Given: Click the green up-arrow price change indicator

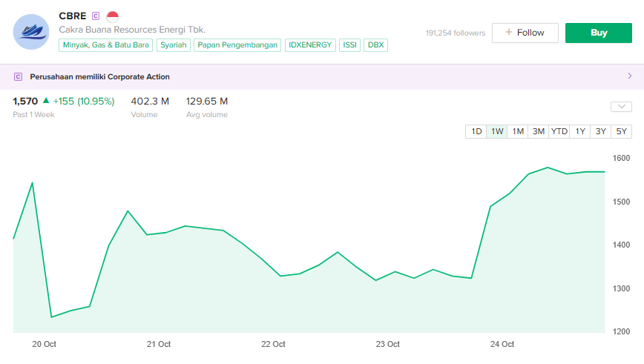Looking at the screenshot, I should [x=46, y=101].
